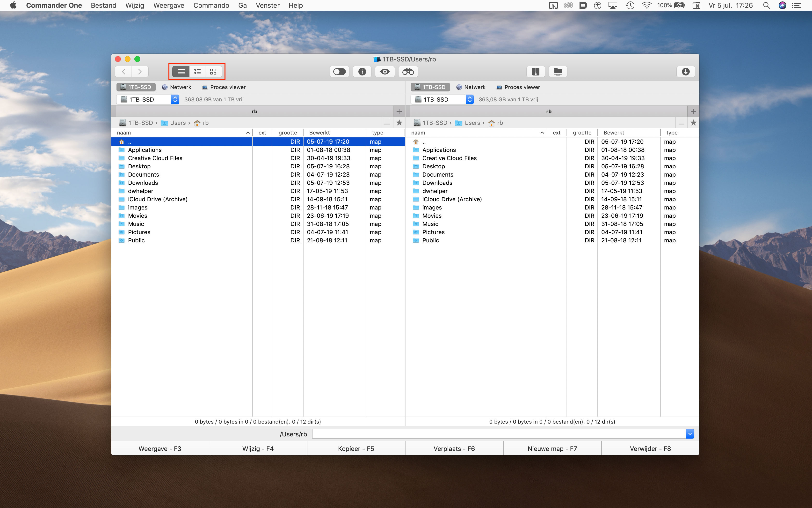Click the connect to server monitor icon
The image size is (812, 508).
click(x=558, y=72)
